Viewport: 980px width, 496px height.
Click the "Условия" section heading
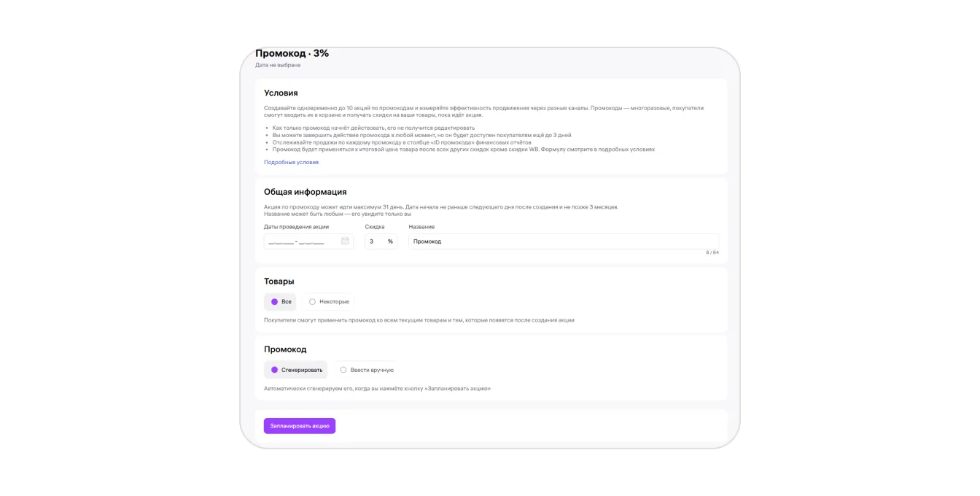(281, 93)
